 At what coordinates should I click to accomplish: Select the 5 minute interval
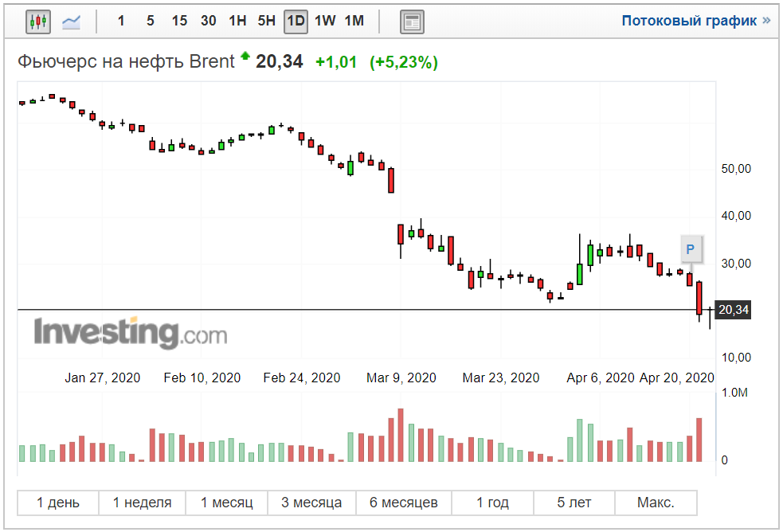151,21
